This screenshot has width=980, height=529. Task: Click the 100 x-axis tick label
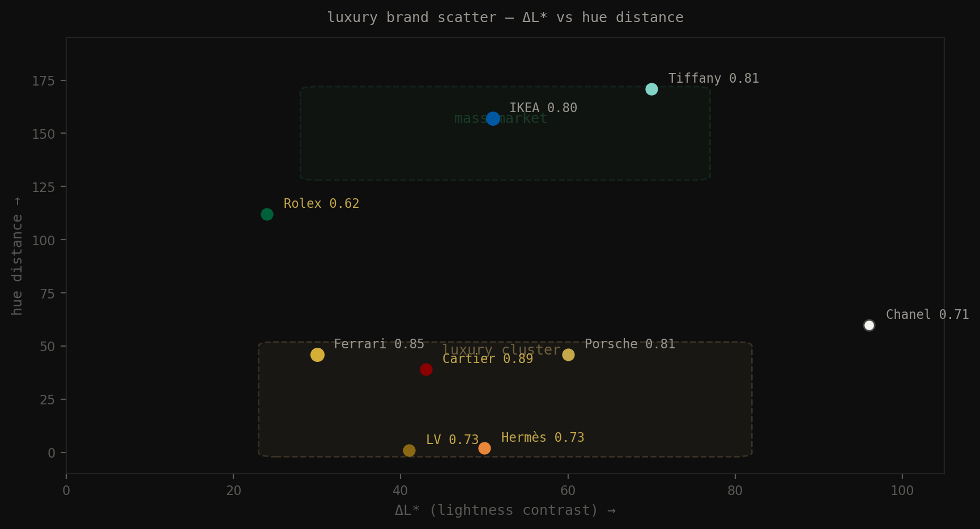pyautogui.click(x=903, y=491)
